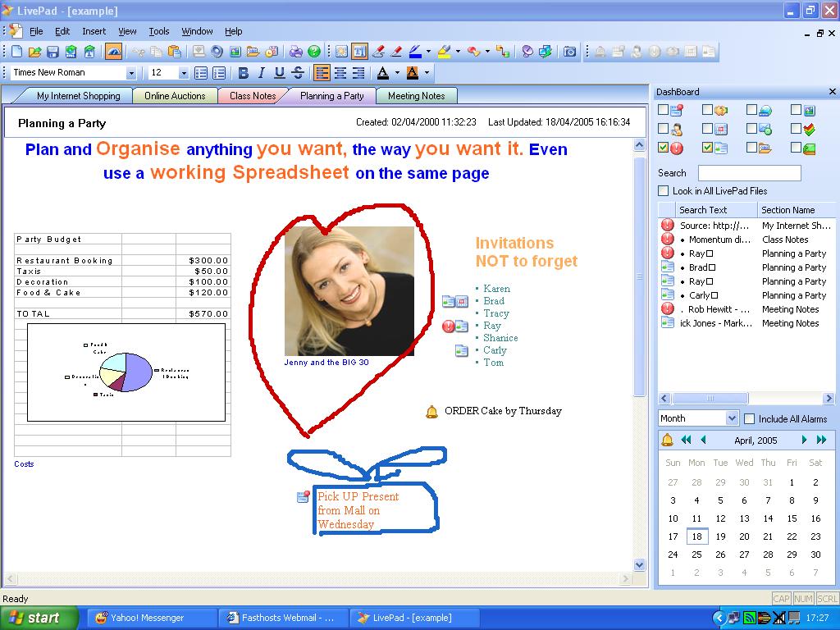840x630 pixels.
Task: Toggle italic formatting
Action: (262, 73)
